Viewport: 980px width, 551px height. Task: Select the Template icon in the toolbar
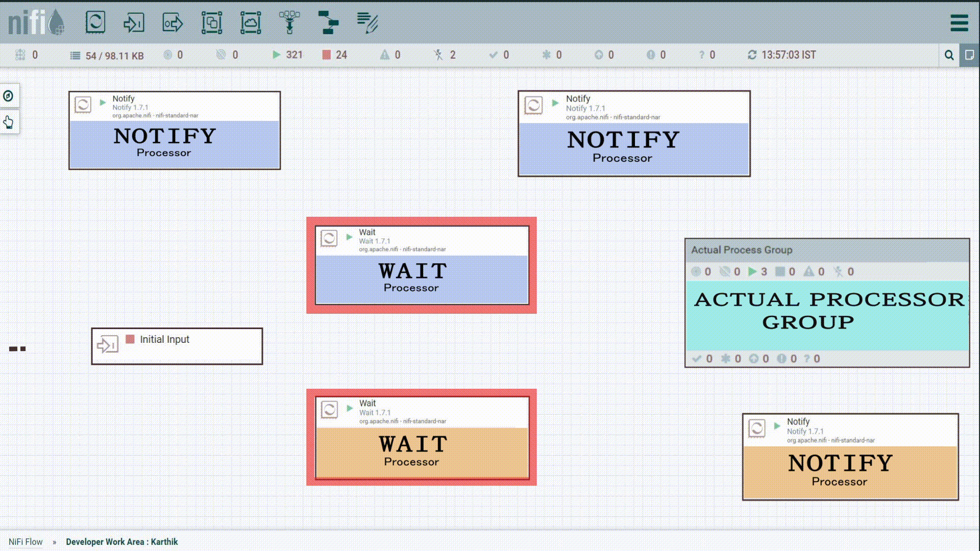click(x=328, y=22)
